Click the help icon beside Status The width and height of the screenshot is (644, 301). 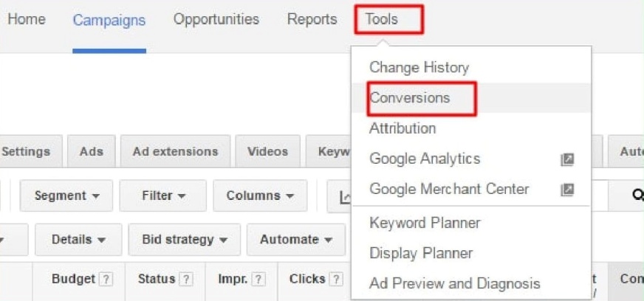[186, 280]
